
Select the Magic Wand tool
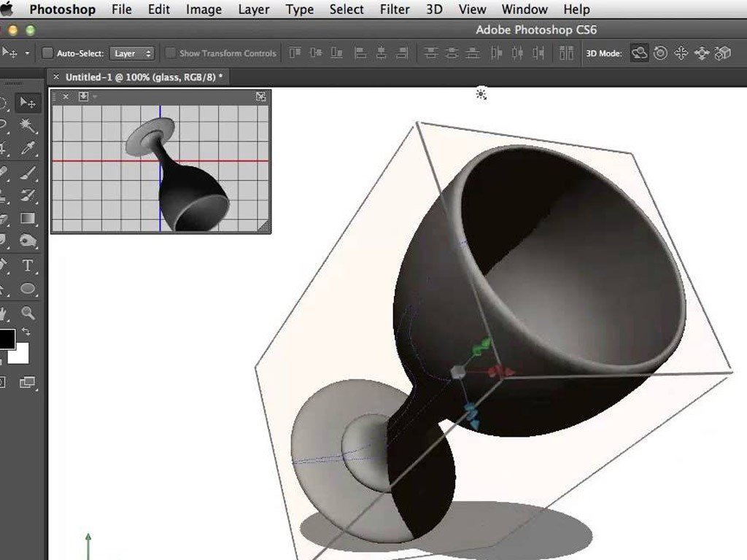coord(28,125)
